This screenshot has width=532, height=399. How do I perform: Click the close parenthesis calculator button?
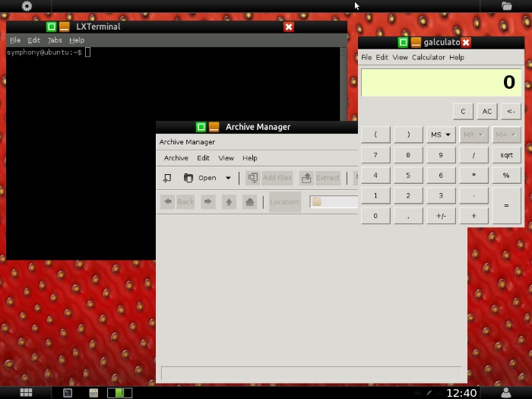[408, 135]
